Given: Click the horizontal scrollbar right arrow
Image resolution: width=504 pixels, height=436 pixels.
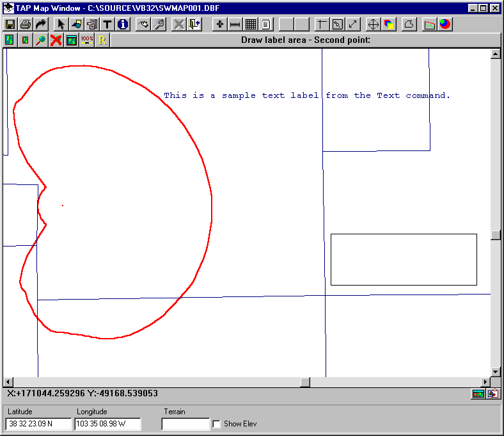Looking at the screenshot, I should 485,382.
